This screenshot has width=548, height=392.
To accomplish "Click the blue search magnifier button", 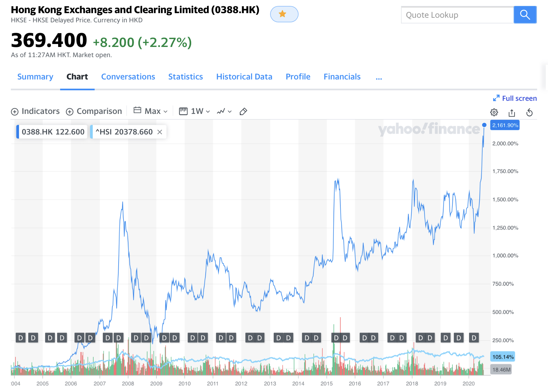I will (525, 15).
